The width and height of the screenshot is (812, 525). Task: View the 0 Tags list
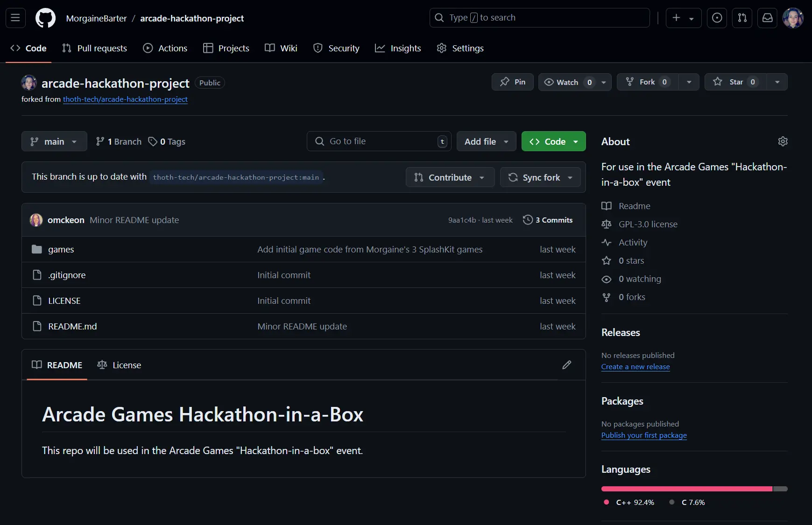point(167,141)
